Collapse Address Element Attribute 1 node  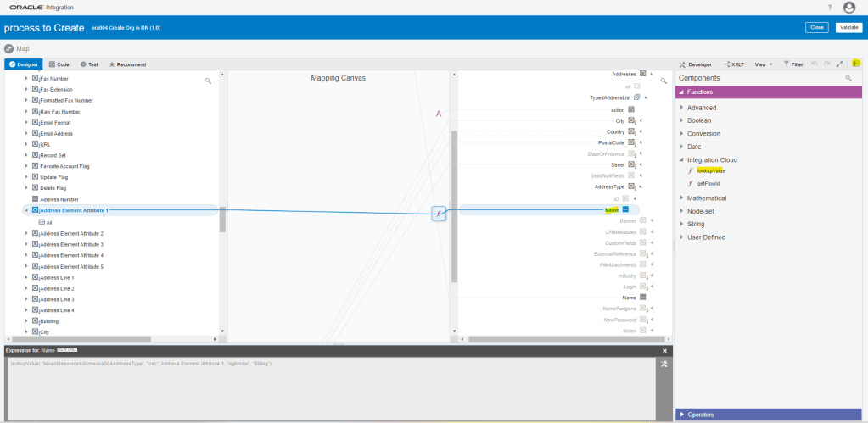(x=26, y=210)
